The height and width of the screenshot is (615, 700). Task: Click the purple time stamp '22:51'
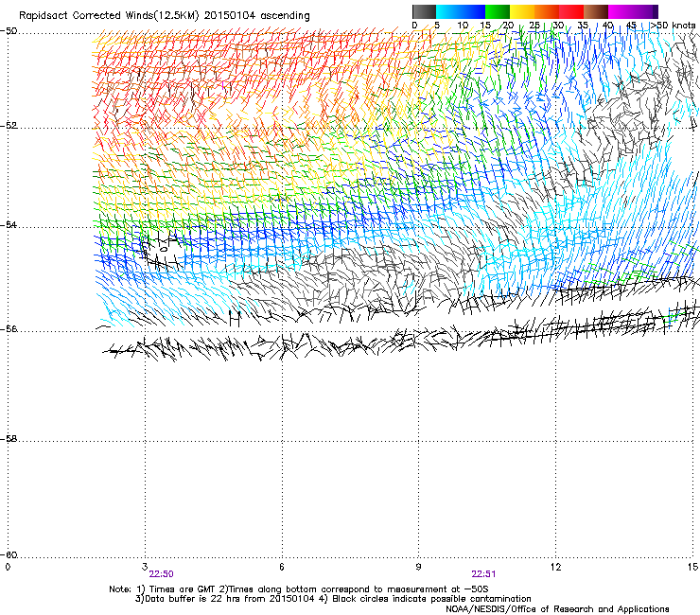[483, 574]
